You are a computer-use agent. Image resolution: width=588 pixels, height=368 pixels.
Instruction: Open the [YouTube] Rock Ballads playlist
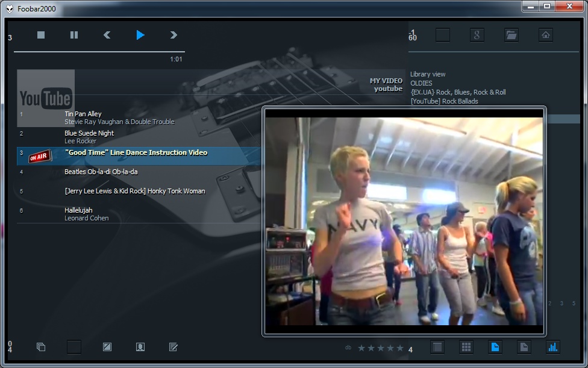pos(444,101)
